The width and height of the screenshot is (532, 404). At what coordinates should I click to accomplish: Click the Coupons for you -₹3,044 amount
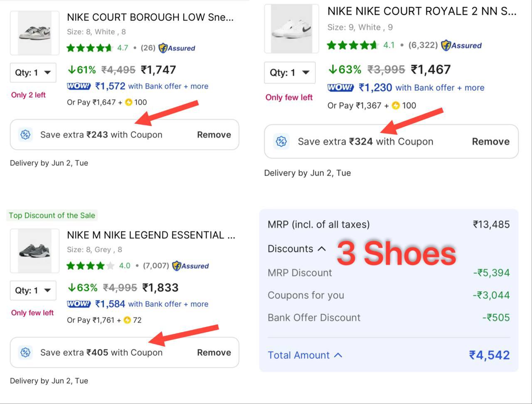click(x=491, y=295)
